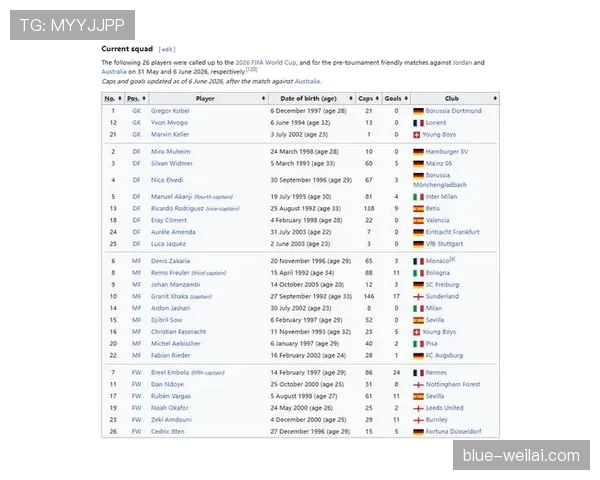This screenshot has width=600, height=480.
Task: Open Manuel Akanji's player page
Action: [171, 196]
